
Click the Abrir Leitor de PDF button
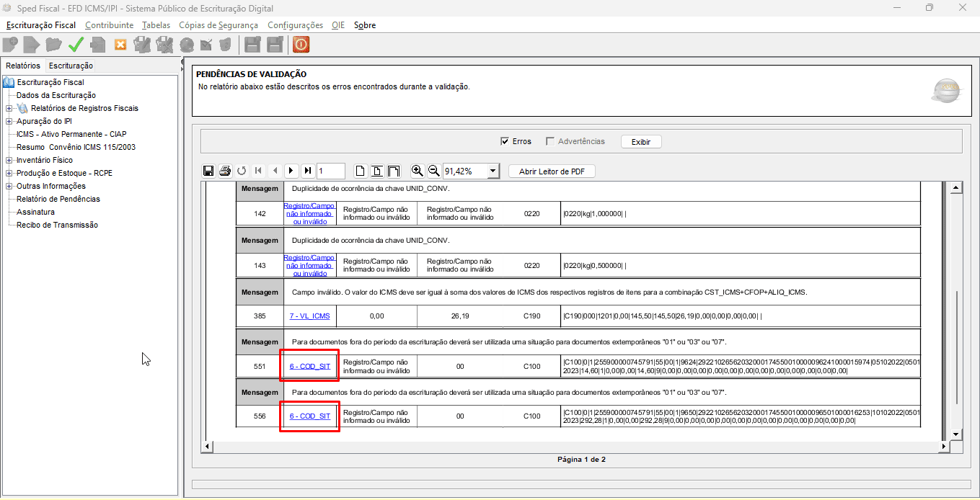(x=552, y=171)
